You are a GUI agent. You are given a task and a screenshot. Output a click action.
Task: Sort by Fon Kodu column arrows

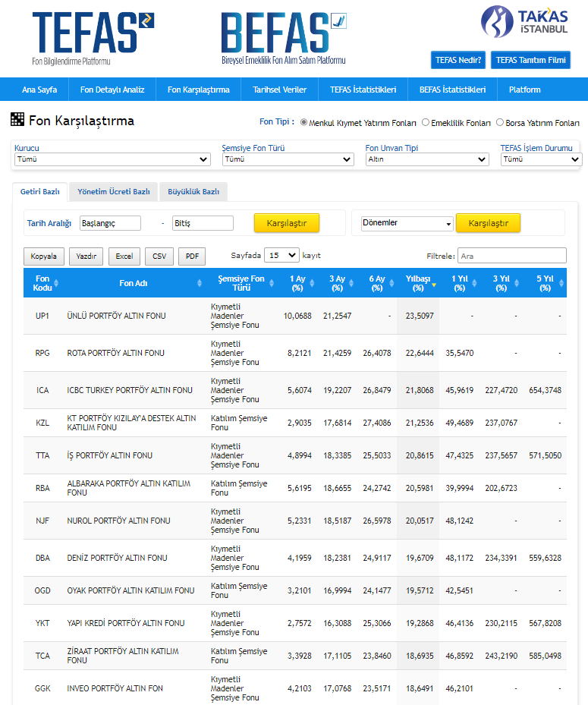point(56,283)
